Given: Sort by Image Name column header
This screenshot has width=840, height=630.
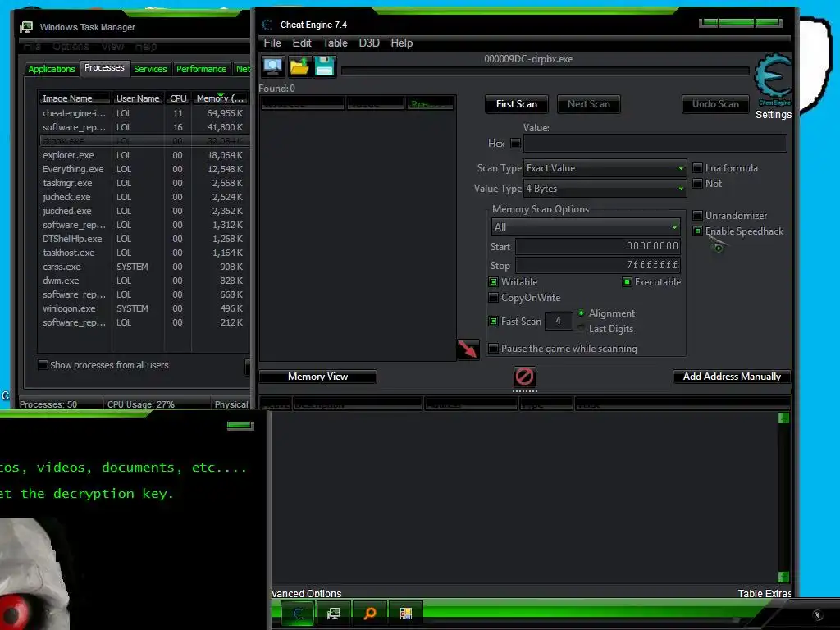Looking at the screenshot, I should 75,98.
